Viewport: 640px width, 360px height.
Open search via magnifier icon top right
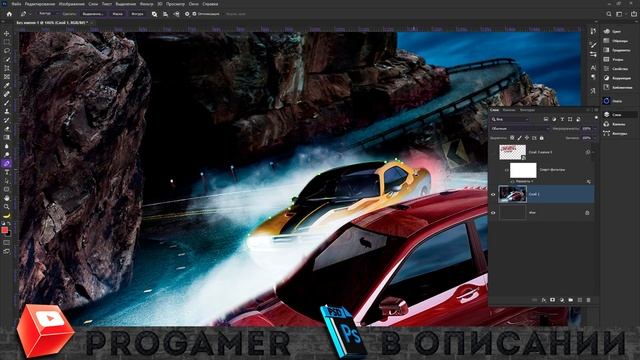point(609,14)
